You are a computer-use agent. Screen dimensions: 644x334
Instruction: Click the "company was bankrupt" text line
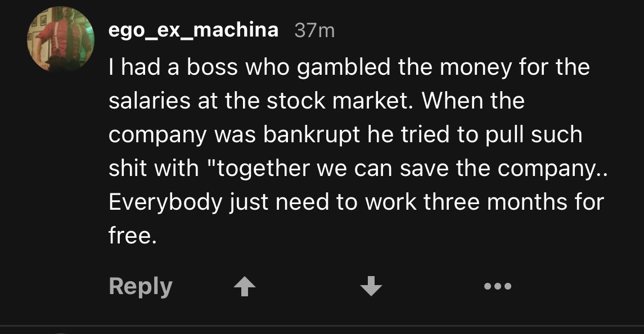pyautogui.click(x=234, y=135)
